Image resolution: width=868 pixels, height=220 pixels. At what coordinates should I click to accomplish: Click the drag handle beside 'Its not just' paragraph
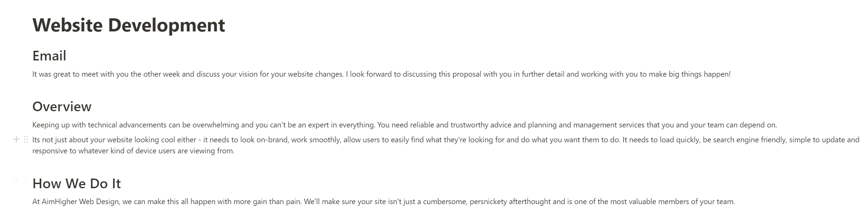pyautogui.click(x=26, y=140)
